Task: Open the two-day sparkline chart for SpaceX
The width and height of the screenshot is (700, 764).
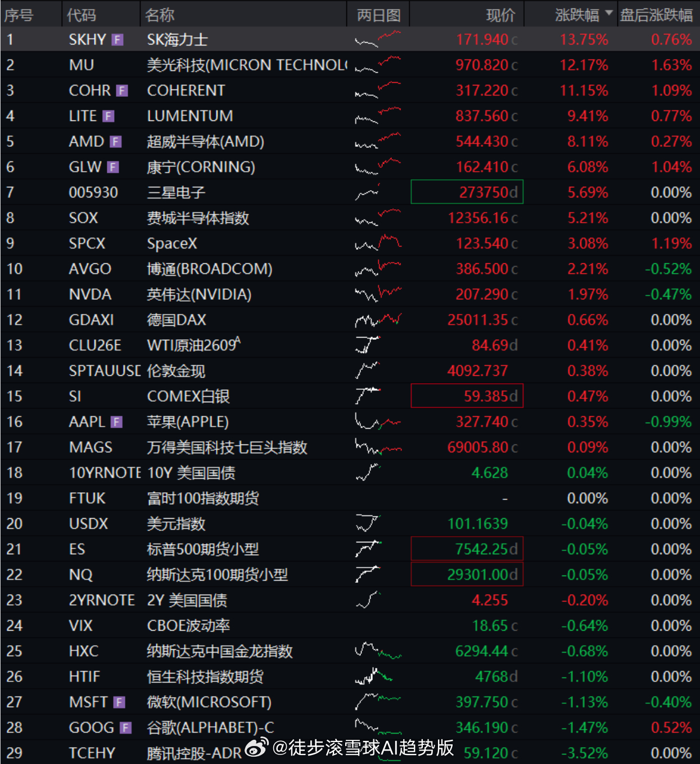Action: coord(378,243)
